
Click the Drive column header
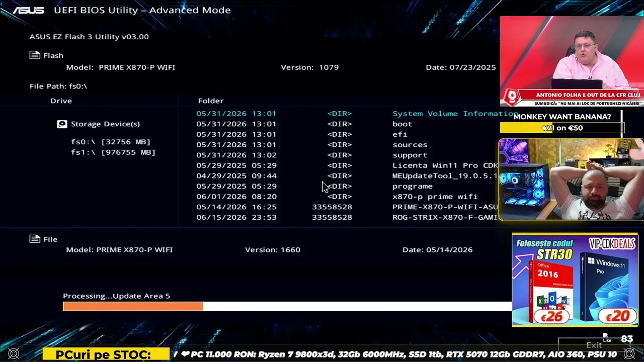(x=61, y=101)
